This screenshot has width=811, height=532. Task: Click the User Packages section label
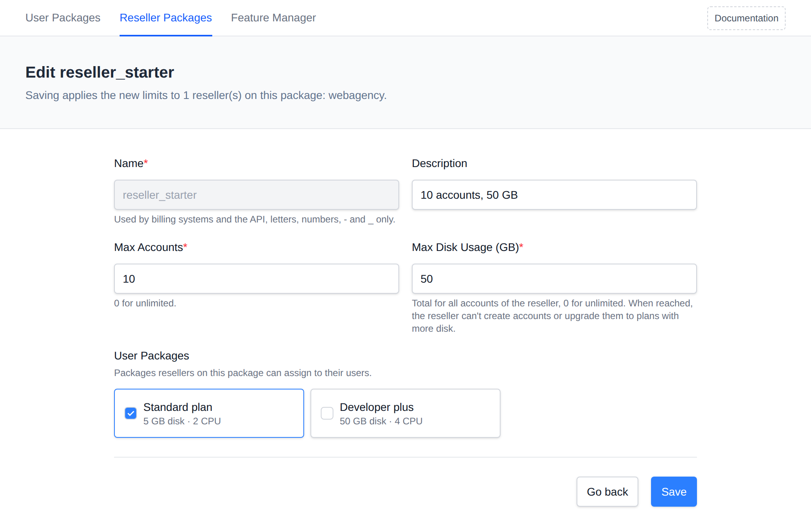[152, 356]
